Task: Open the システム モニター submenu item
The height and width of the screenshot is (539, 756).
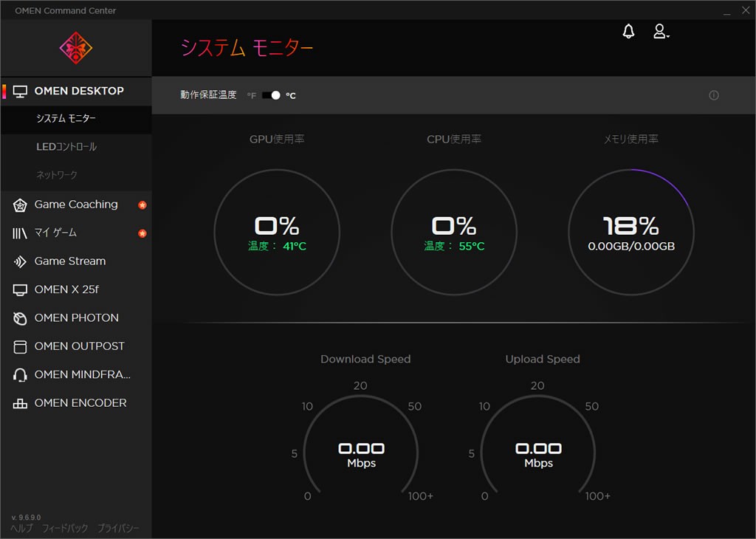Action: click(x=76, y=119)
